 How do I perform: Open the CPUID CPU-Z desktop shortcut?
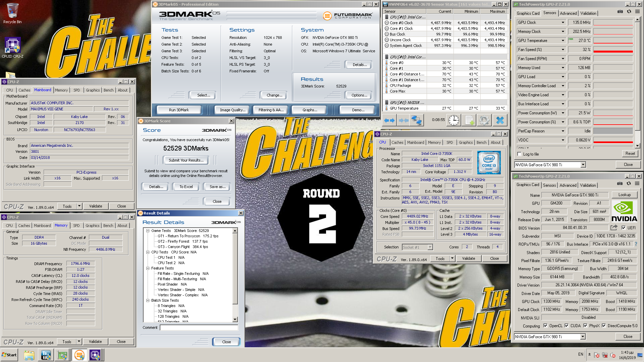12,47
